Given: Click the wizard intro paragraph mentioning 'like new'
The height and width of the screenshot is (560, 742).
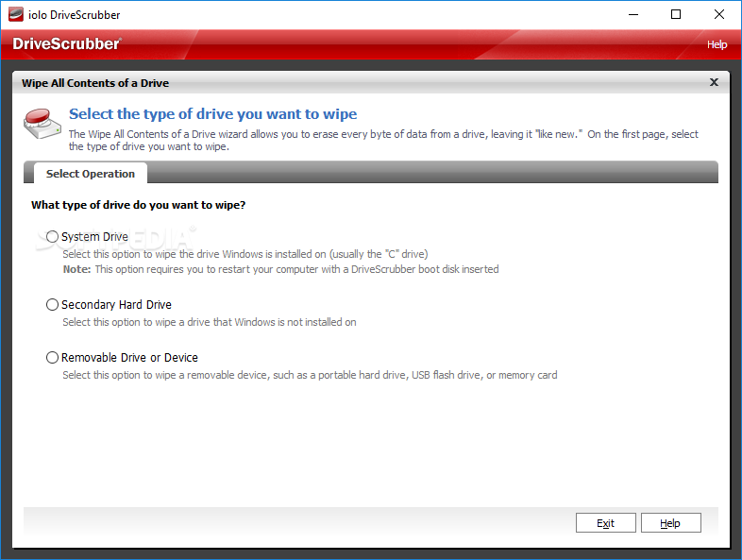Looking at the screenshot, I should click(x=383, y=140).
